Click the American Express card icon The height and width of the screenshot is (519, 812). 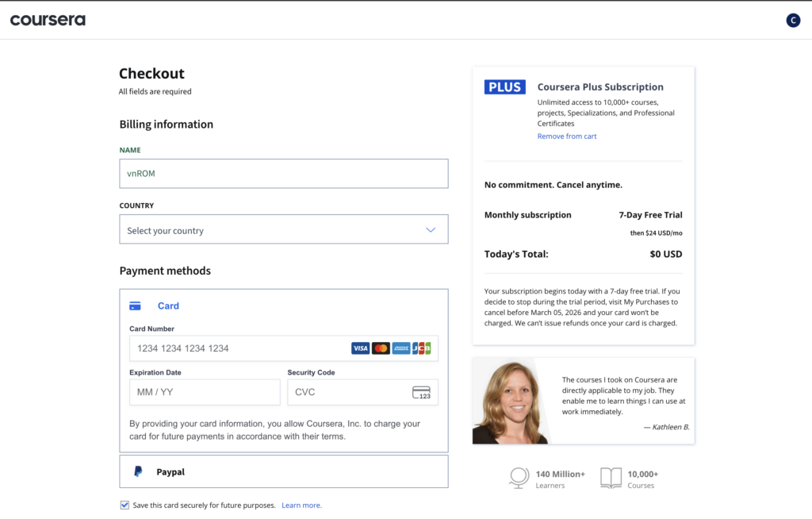point(401,348)
